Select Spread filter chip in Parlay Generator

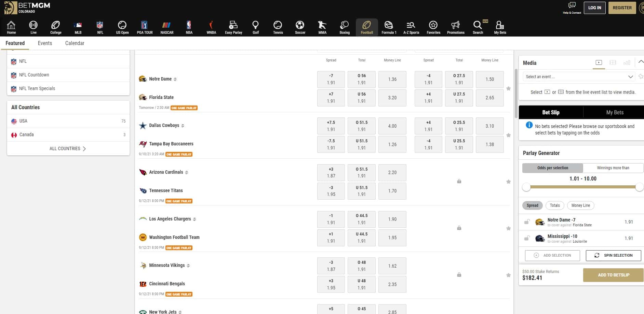[532, 205]
